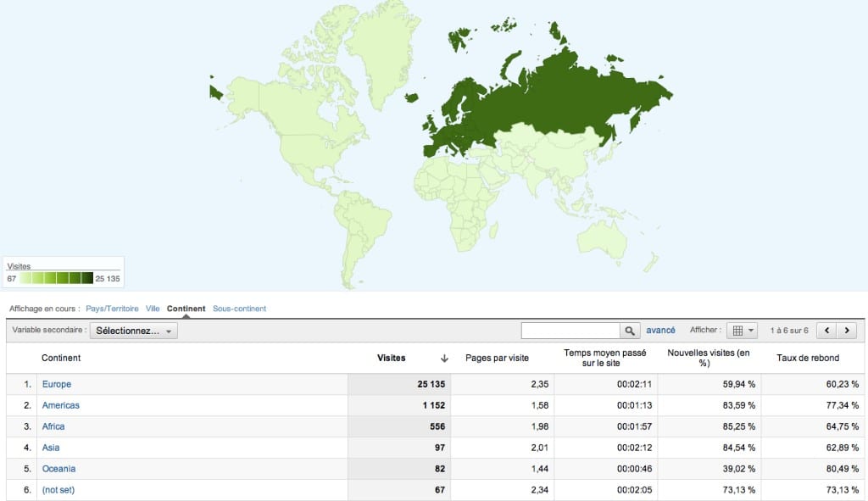Select the 00:00:46 time cell for Oceania

tap(605, 468)
